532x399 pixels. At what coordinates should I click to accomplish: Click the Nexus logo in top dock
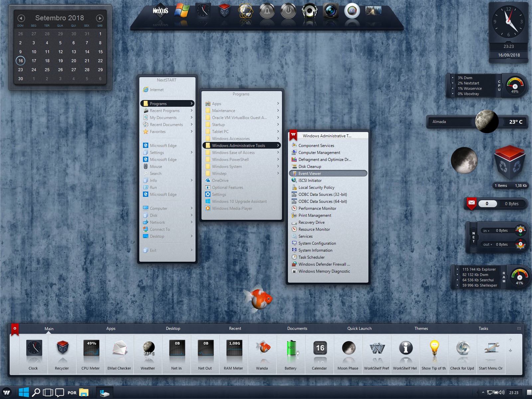pyautogui.click(x=161, y=11)
